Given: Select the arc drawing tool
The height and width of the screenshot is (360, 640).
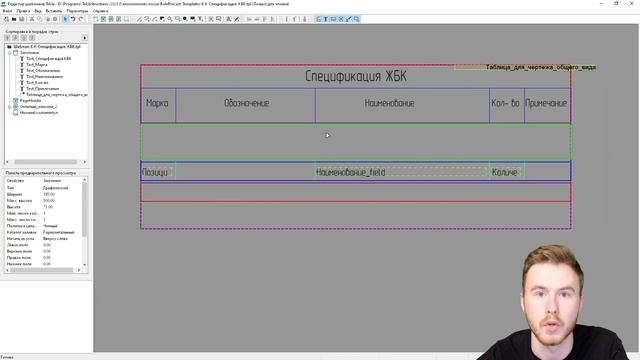Looking at the screenshot, I should tap(155, 19).
